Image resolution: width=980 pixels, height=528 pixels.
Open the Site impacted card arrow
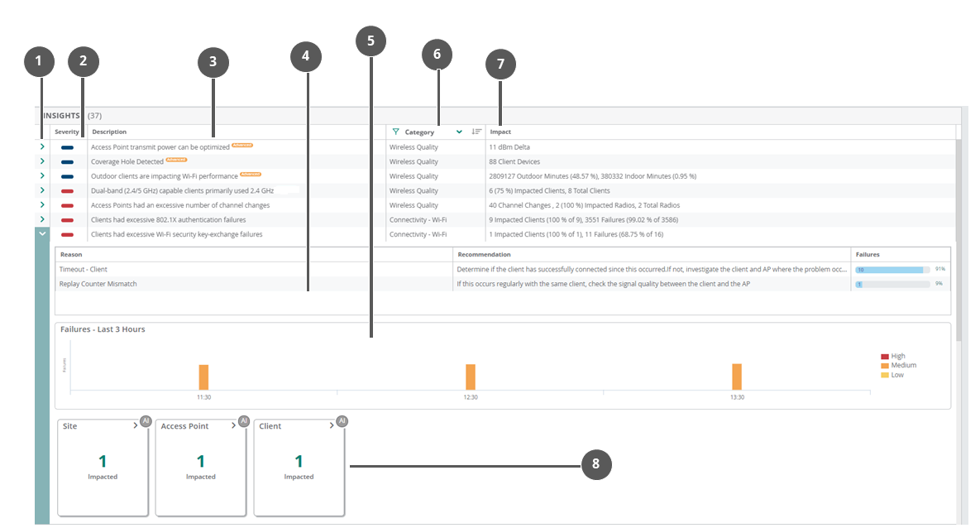point(135,425)
